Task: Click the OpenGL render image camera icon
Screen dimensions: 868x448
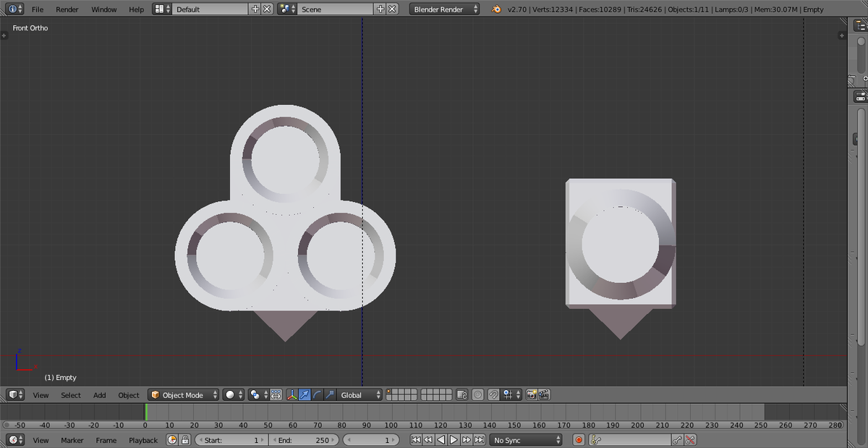Action: [532, 395]
